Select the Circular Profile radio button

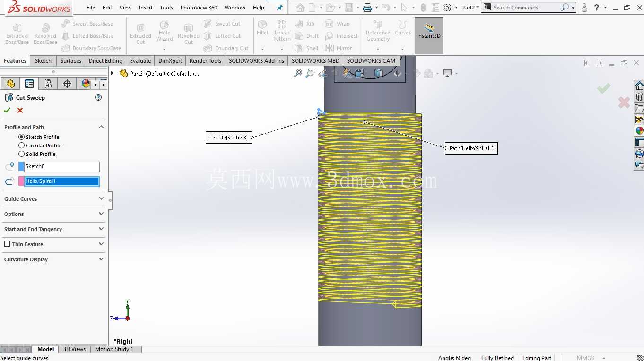[x=21, y=146]
